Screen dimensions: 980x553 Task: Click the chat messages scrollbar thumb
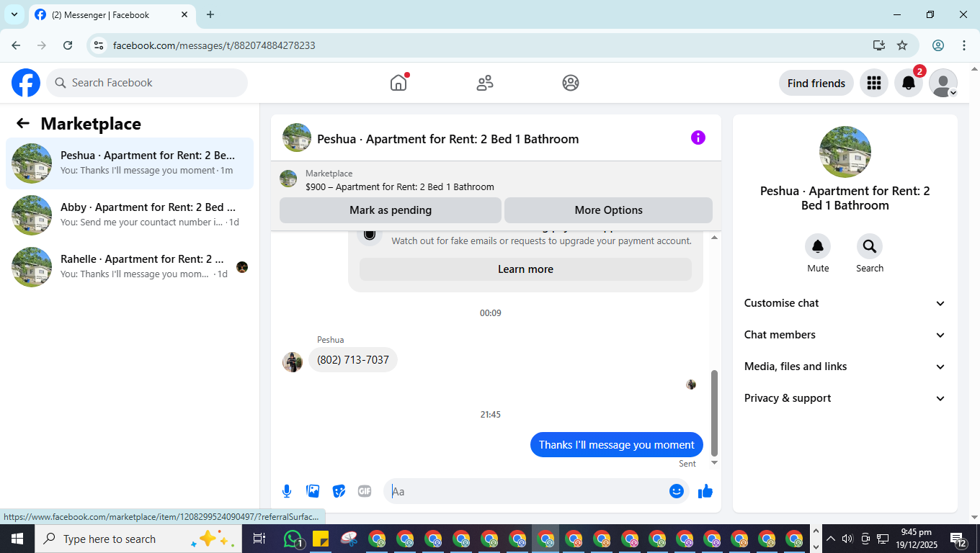[x=714, y=413]
